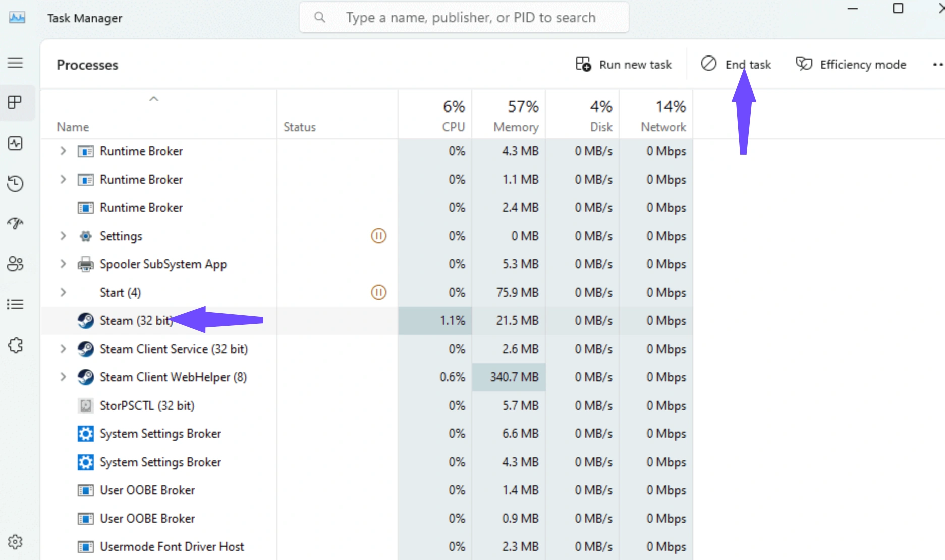945x560 pixels.
Task: Click the process search input field
Action: coord(464,18)
